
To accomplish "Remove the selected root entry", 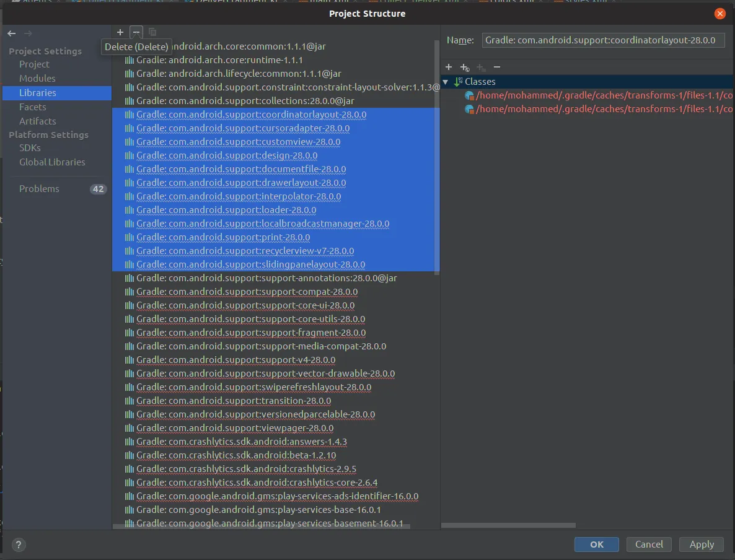I will point(497,67).
